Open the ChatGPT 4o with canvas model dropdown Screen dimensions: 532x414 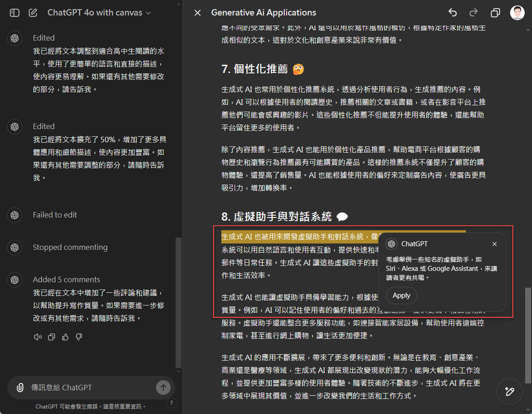click(99, 12)
